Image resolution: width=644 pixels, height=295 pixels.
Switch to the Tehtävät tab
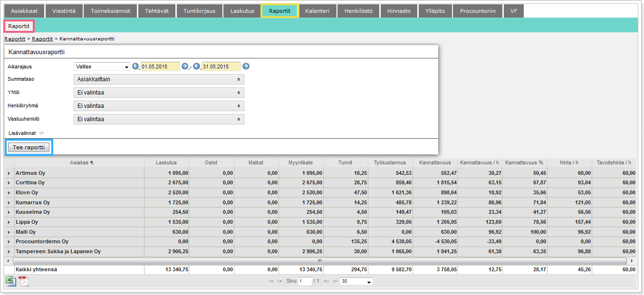[x=156, y=11]
